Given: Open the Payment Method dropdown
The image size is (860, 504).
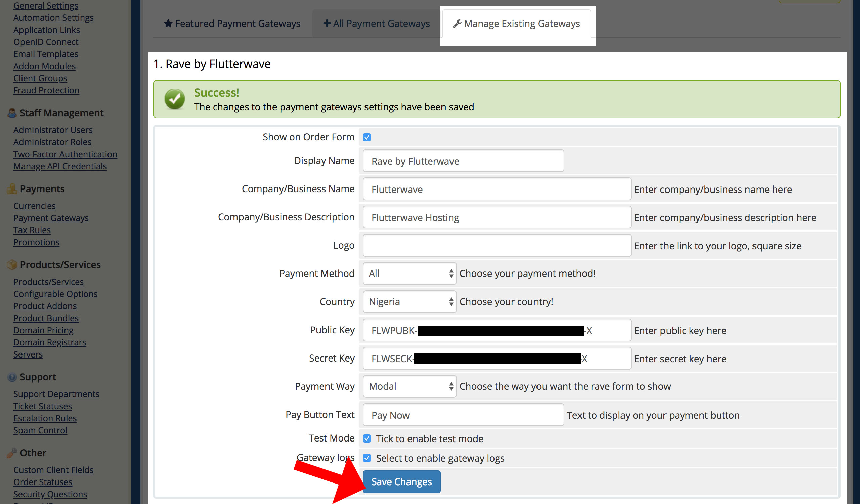Looking at the screenshot, I should 409,273.
